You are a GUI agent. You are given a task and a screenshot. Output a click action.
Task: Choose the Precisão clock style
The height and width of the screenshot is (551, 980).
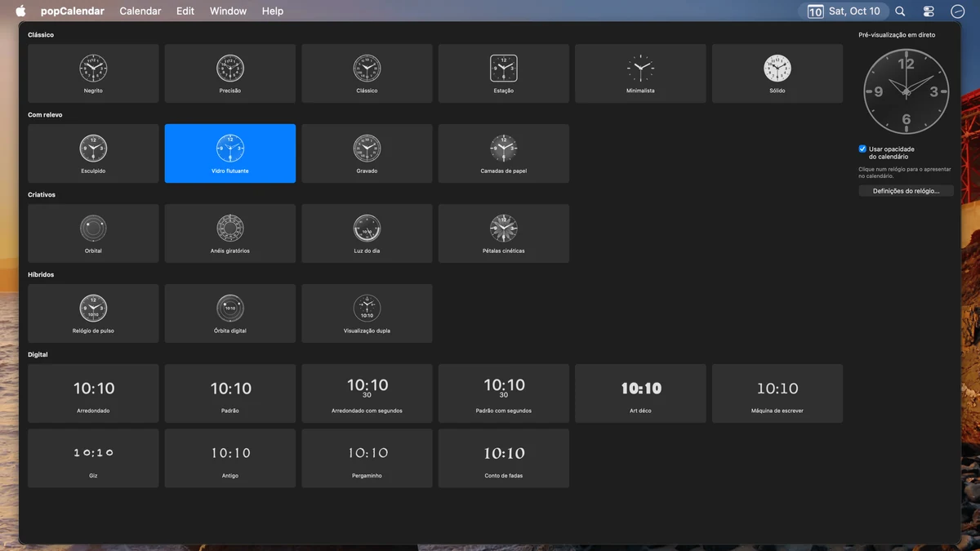pyautogui.click(x=230, y=73)
